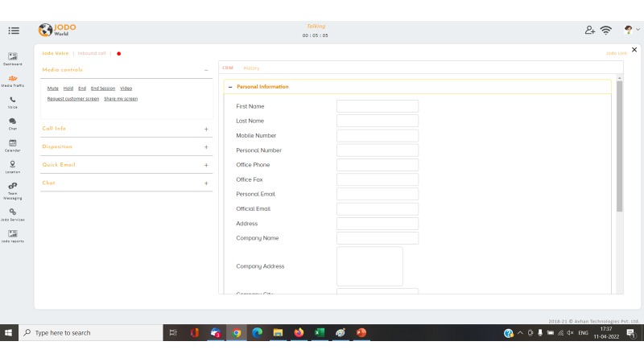Select the Location sidebar icon
The width and height of the screenshot is (644, 362).
13,166
